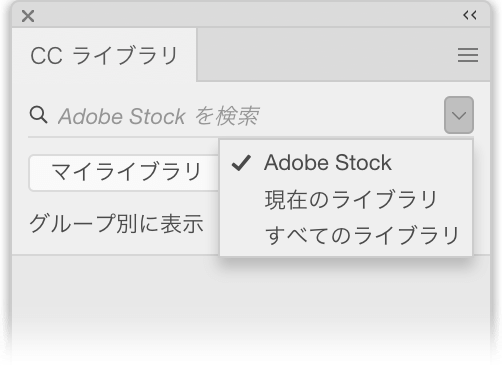Image resolution: width=502 pixels, height=370 pixels.
Task: Focus the Adobe Stock を検索 search field
Action: click(233, 116)
